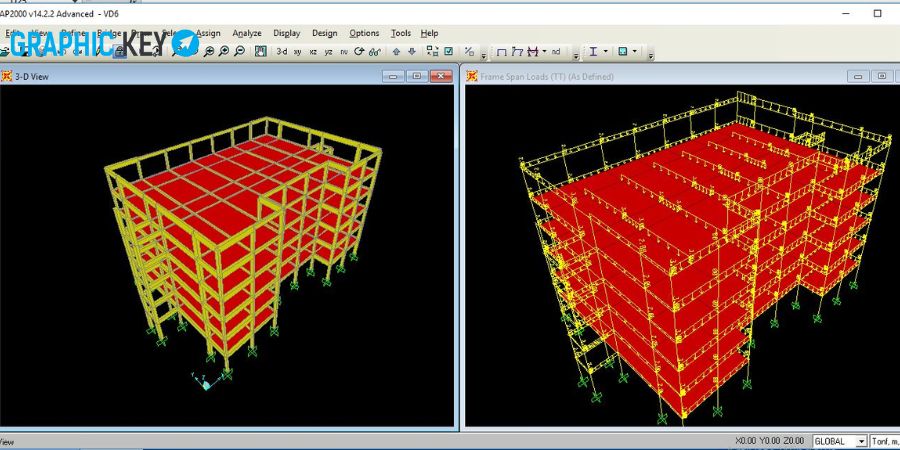Image resolution: width=900 pixels, height=450 pixels.
Task: Open Set Display Options checkmark icon
Action: [x=448, y=51]
